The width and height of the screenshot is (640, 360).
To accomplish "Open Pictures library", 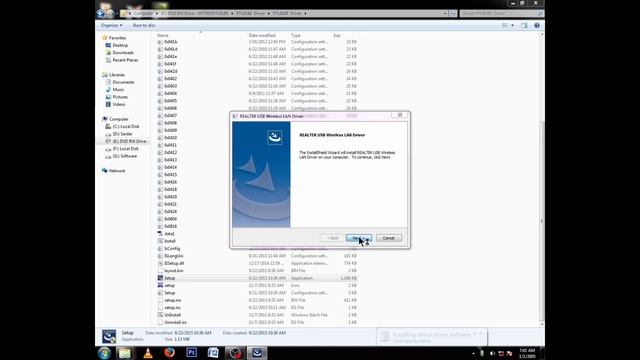I will tap(120, 97).
